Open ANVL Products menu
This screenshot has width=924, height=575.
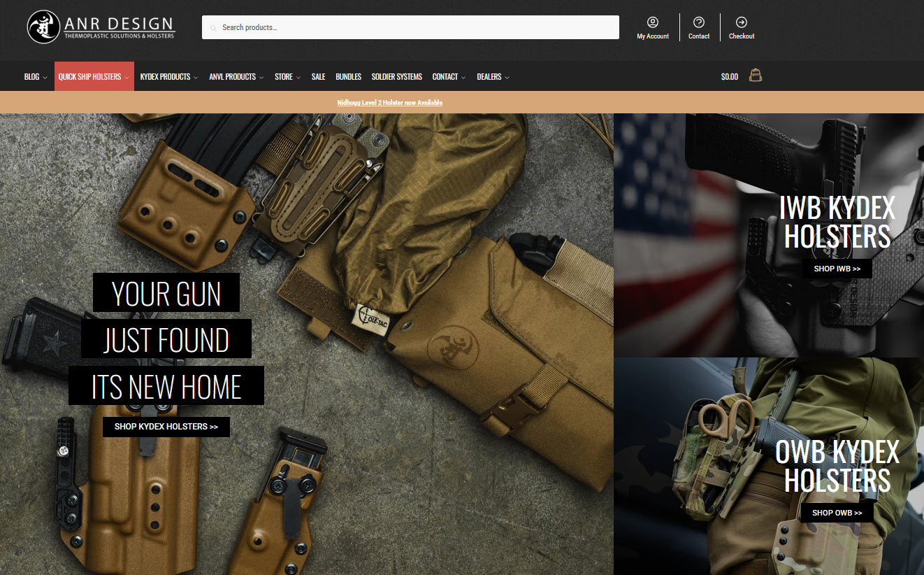232,77
